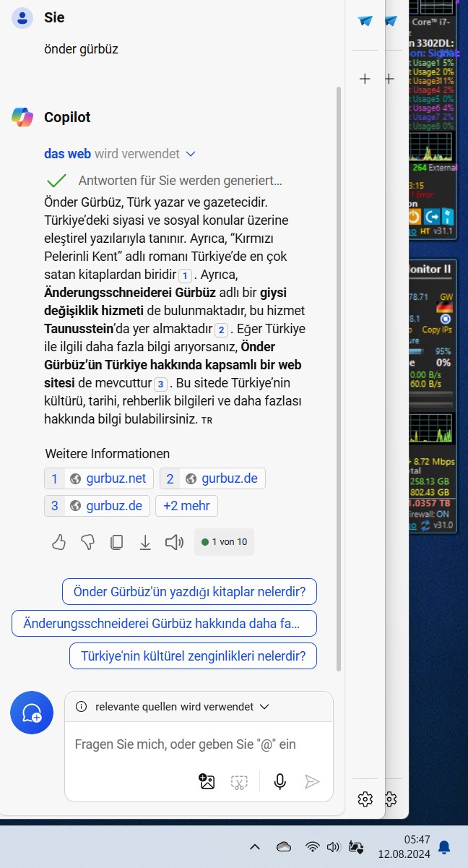Click the screenshot capture icon in input box

[x=239, y=781]
